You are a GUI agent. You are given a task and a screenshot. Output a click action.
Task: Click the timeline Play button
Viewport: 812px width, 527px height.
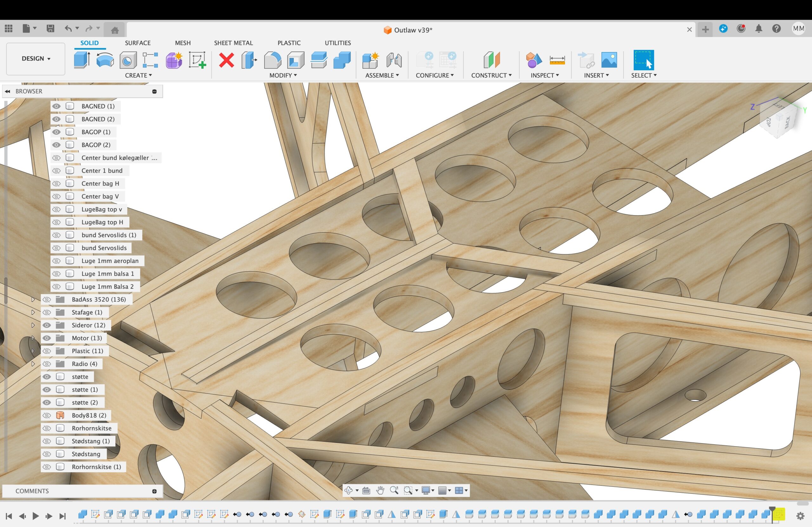[x=36, y=516]
